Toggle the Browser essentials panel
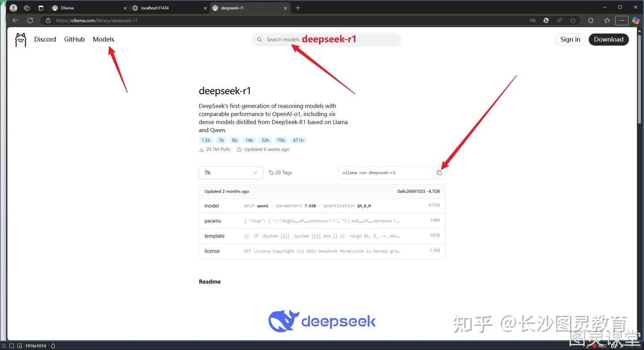 tap(590, 20)
